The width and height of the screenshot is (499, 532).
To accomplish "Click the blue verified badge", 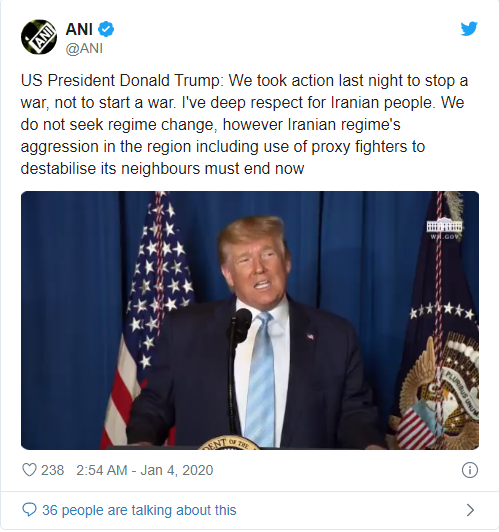I will point(106,29).
